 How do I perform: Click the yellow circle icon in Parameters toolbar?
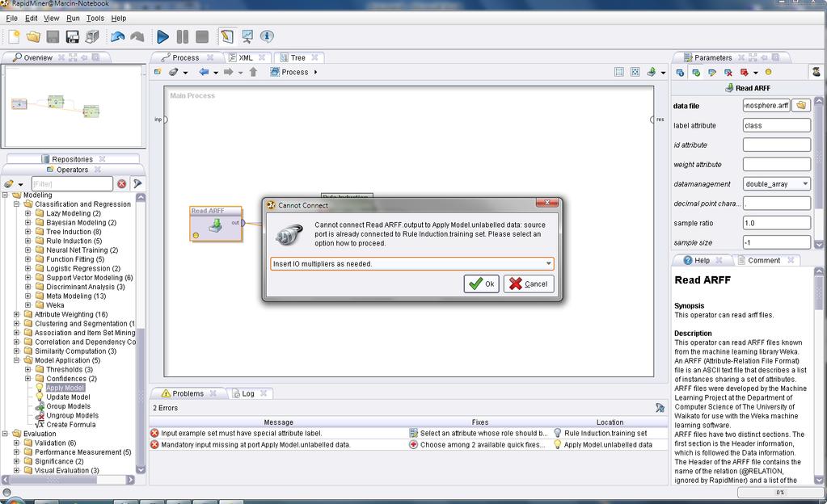pyautogui.click(x=769, y=72)
